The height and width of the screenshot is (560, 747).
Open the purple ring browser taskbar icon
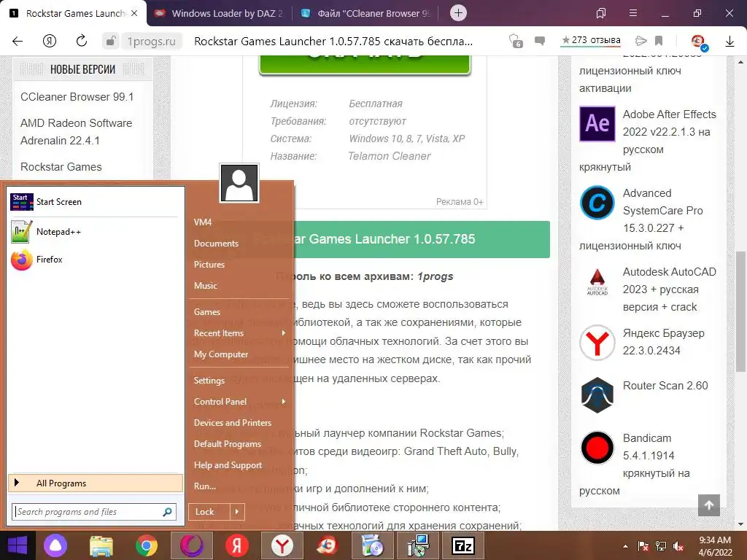[x=192, y=545]
